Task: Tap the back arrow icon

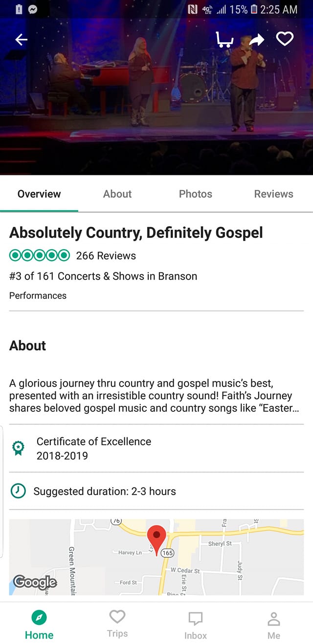Action: [21, 40]
